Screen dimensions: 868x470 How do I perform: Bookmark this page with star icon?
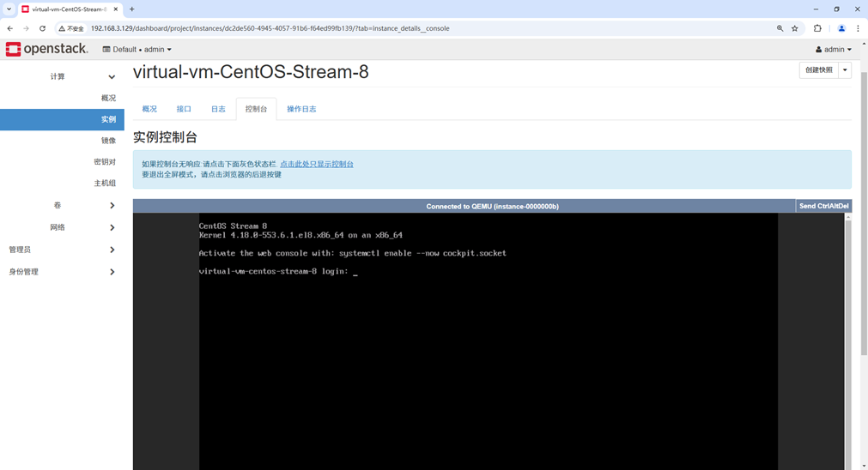tap(795, 28)
